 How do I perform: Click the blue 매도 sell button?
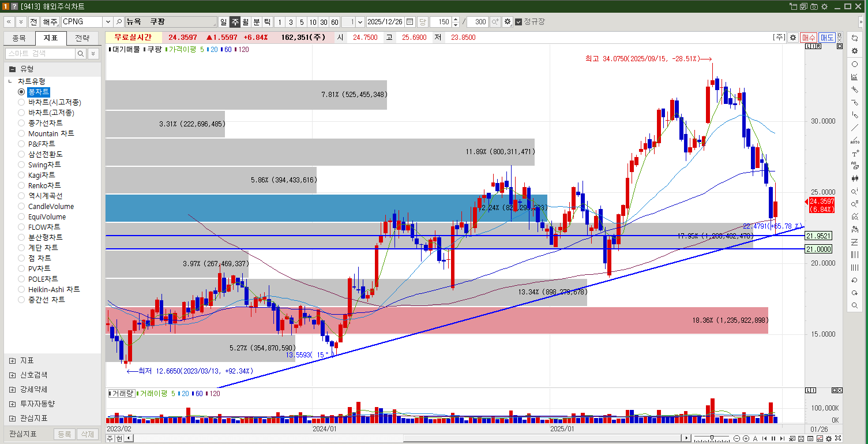(827, 38)
